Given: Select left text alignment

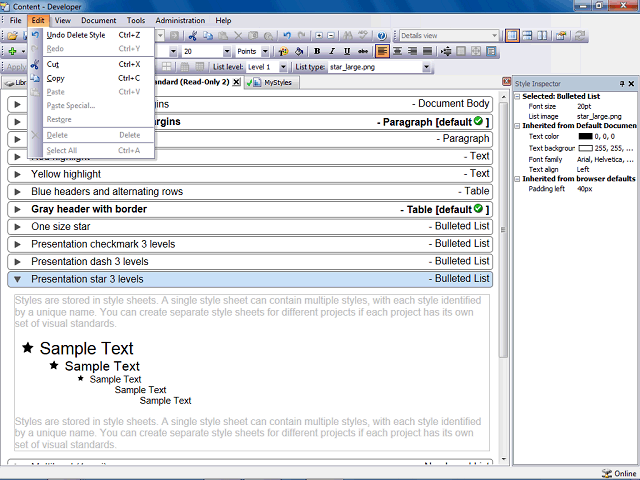Looking at the screenshot, I should point(382,51).
